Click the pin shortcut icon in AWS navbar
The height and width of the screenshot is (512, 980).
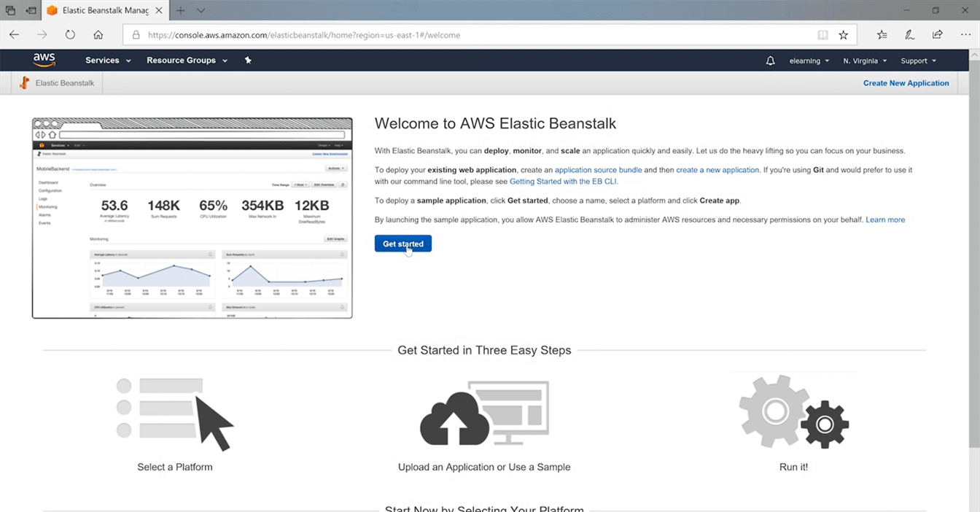click(248, 61)
